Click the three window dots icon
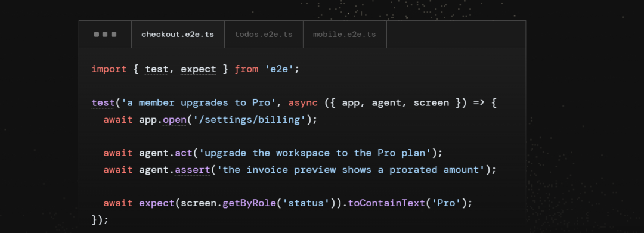644x233 pixels. [x=105, y=35]
